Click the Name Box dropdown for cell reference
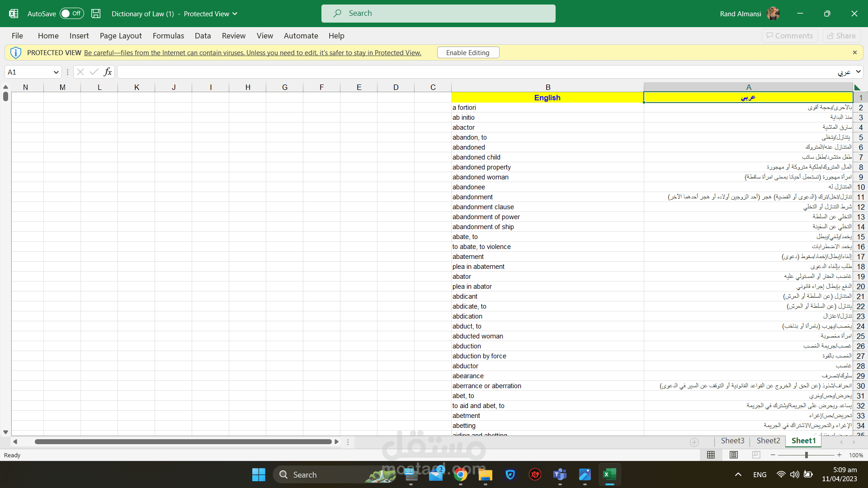Viewport: 868px width, 488px height. (56, 71)
